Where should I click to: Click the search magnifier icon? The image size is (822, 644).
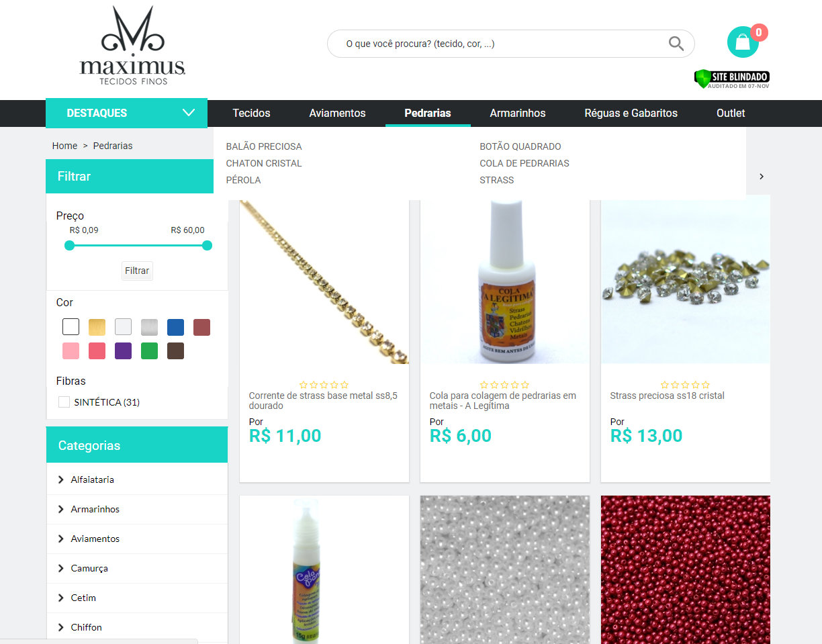(x=676, y=44)
